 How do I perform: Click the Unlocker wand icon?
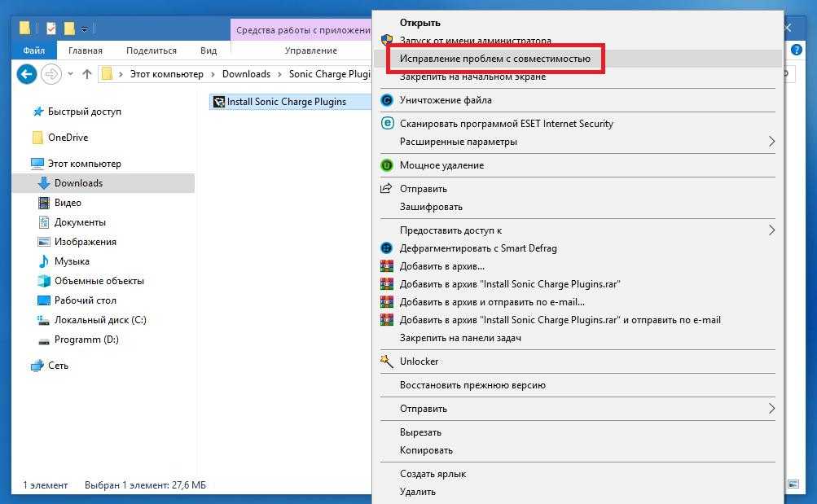[x=387, y=362]
